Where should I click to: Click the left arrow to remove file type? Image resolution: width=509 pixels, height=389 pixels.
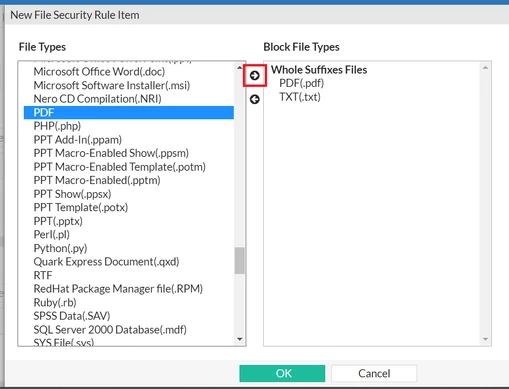pyautogui.click(x=255, y=99)
